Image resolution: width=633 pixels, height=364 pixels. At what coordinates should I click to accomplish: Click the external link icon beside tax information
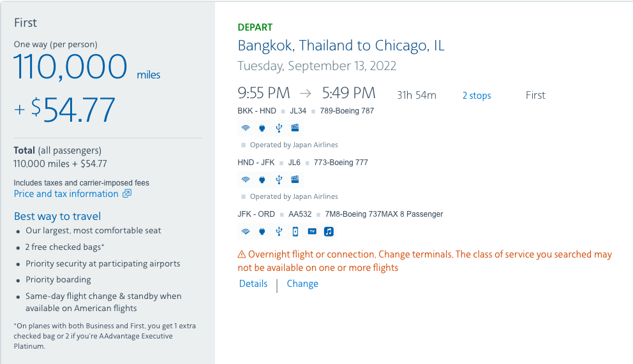pyautogui.click(x=127, y=194)
